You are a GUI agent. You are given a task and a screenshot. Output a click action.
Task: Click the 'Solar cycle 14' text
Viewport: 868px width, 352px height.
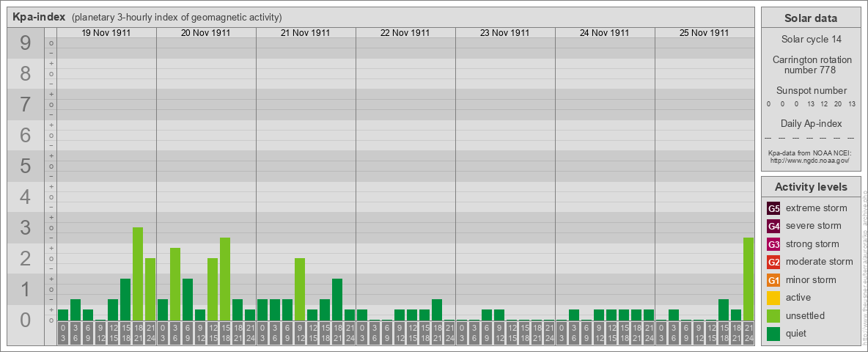811,40
